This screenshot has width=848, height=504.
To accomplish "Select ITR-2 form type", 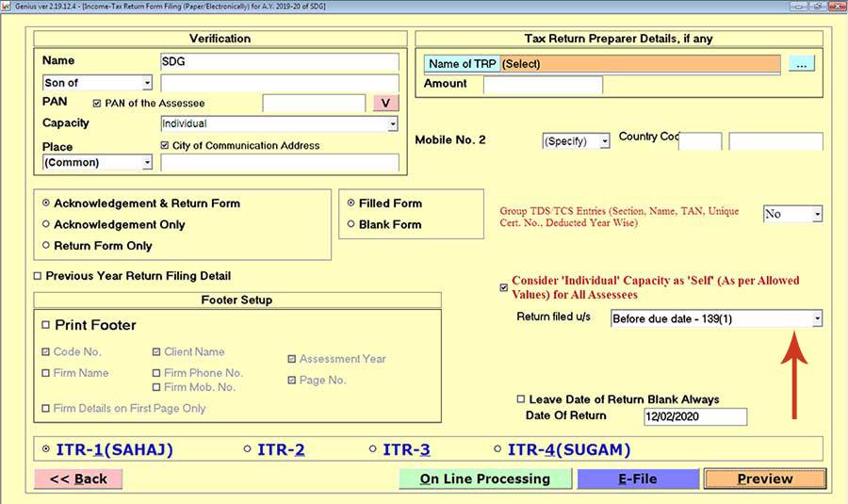I will pos(248,449).
